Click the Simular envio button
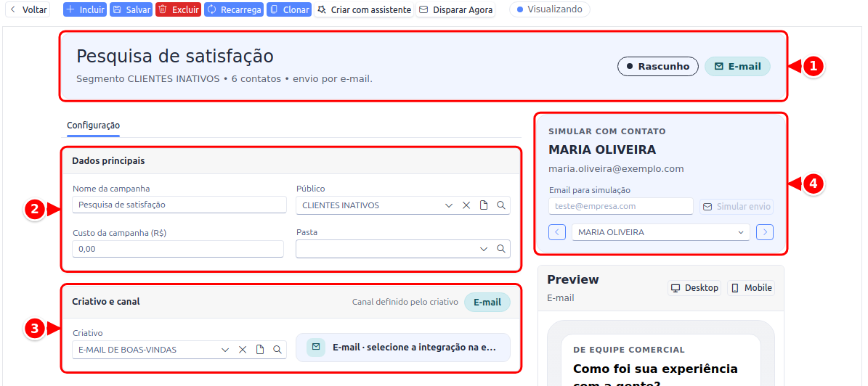Viewport: 868px width, 386px height. pyautogui.click(x=737, y=206)
